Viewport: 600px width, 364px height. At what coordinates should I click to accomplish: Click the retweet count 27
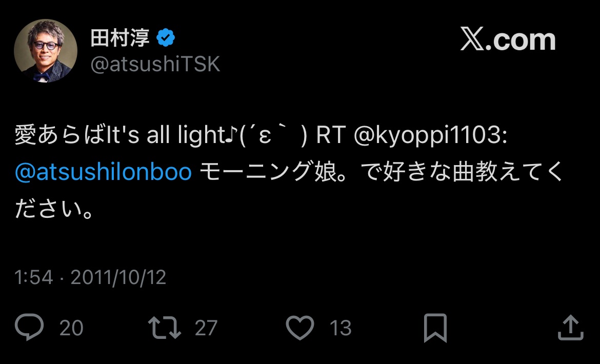[206, 328]
